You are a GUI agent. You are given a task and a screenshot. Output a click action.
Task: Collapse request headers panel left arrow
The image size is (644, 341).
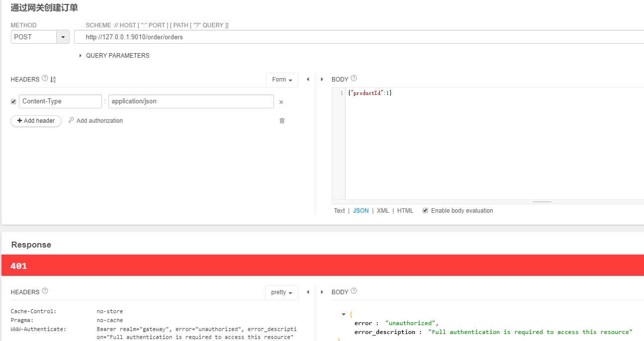308,80
